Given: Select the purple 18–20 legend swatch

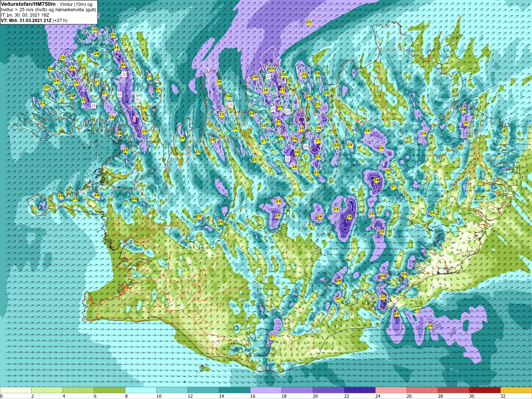Looking at the screenshot, I should pos(297,391).
